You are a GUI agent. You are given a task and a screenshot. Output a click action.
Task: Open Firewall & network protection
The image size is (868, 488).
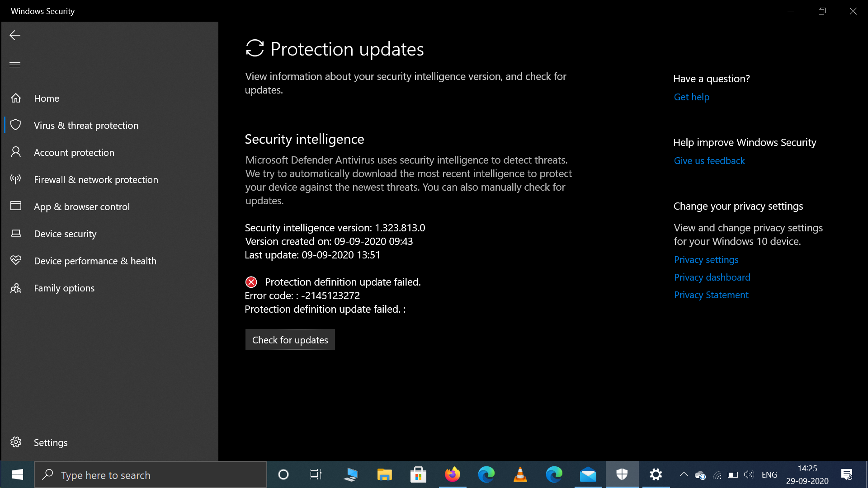point(95,179)
